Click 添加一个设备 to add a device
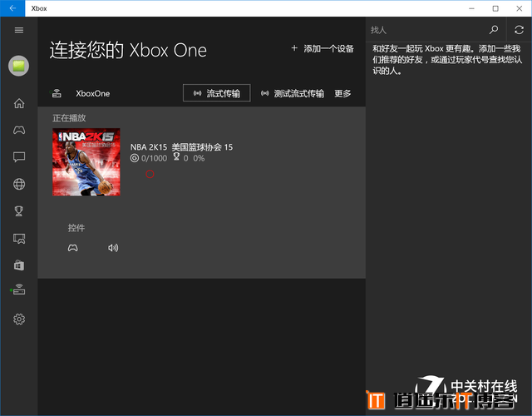Viewport: 532px width, 416px height. pyautogui.click(x=323, y=49)
